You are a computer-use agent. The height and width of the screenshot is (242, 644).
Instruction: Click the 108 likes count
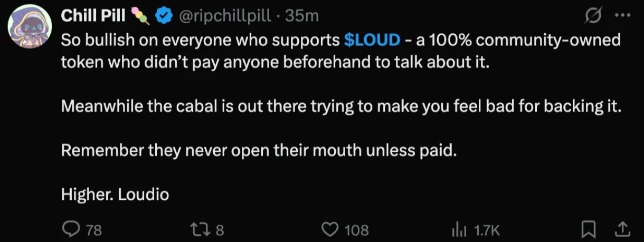click(356, 230)
